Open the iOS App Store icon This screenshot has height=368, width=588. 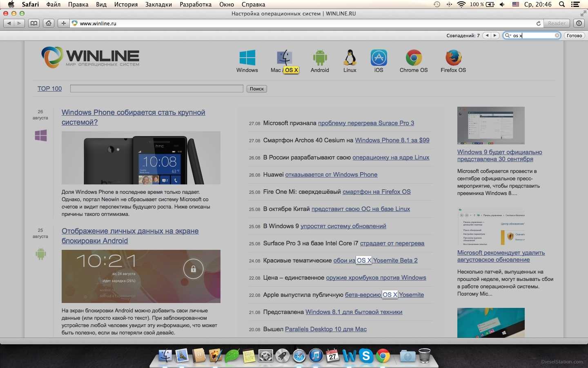coord(379,58)
